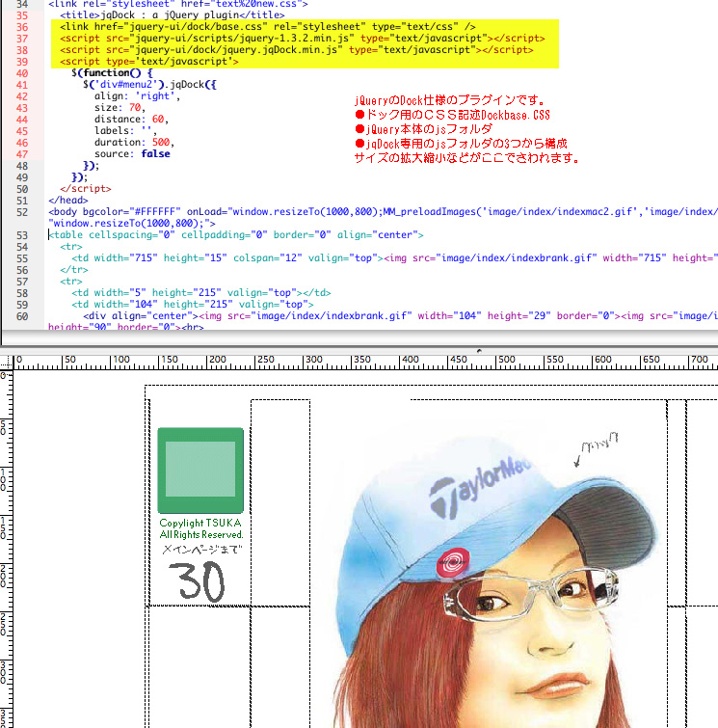
Task: Click the 'distance: 60' option line
Action: [x=131, y=120]
